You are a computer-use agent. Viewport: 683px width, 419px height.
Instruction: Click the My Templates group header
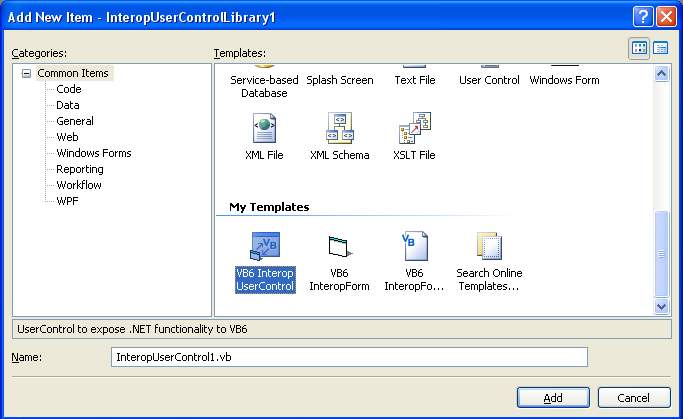[x=269, y=207]
